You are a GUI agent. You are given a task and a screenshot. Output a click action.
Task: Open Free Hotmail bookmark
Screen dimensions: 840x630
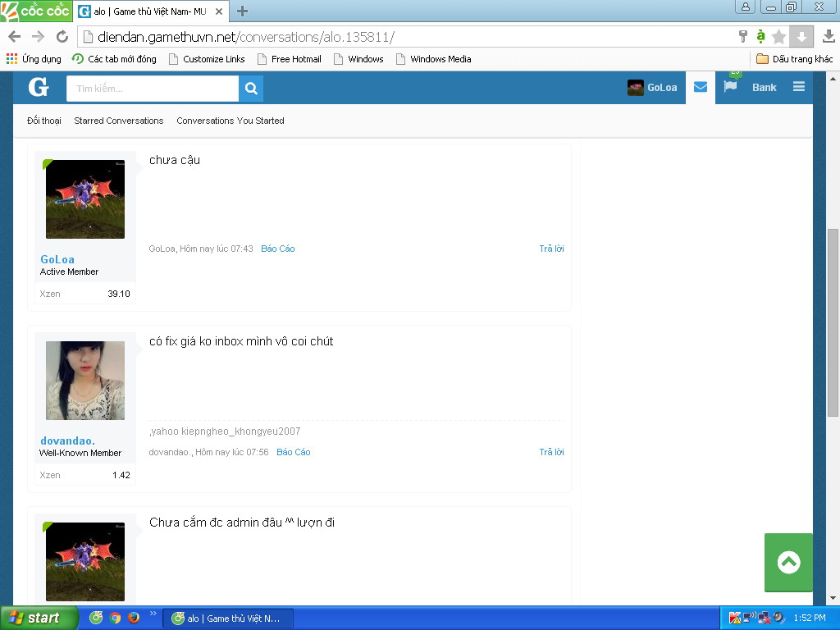290,59
